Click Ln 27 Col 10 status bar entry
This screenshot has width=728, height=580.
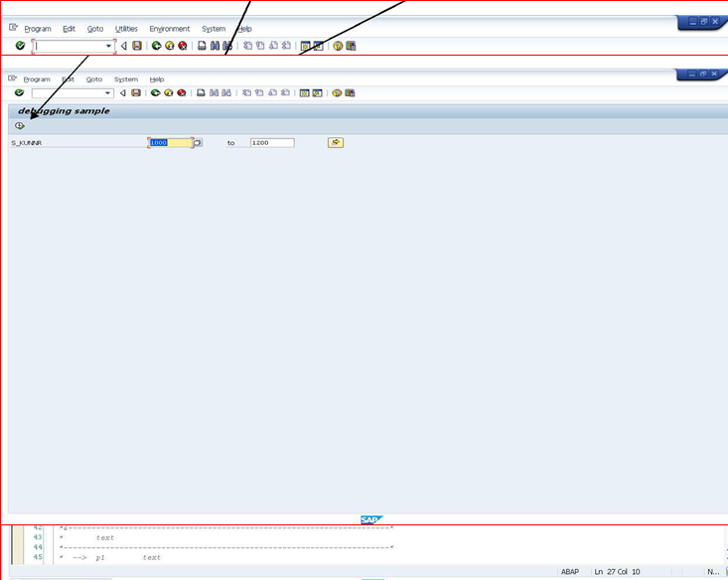point(618,572)
